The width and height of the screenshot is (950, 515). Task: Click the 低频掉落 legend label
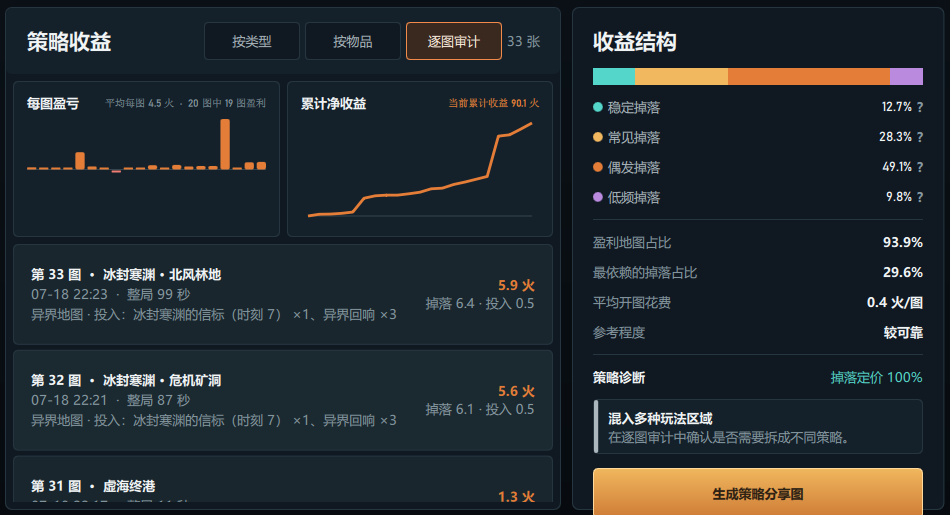634,198
